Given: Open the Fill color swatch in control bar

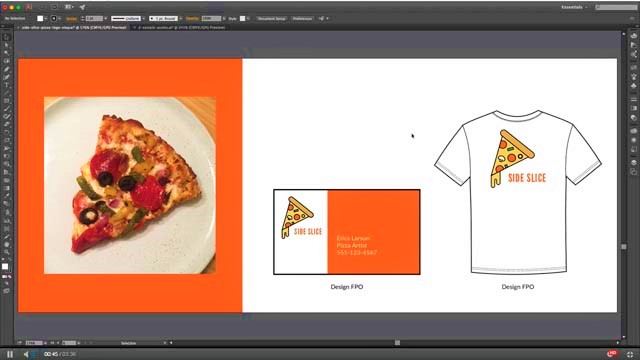Looking at the screenshot, I should 40,18.
